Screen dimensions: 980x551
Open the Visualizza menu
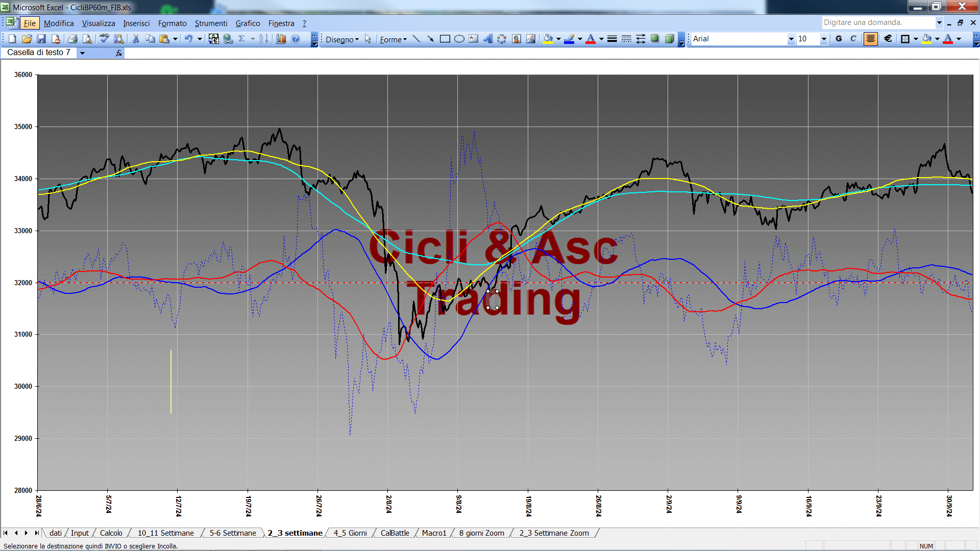click(99, 23)
